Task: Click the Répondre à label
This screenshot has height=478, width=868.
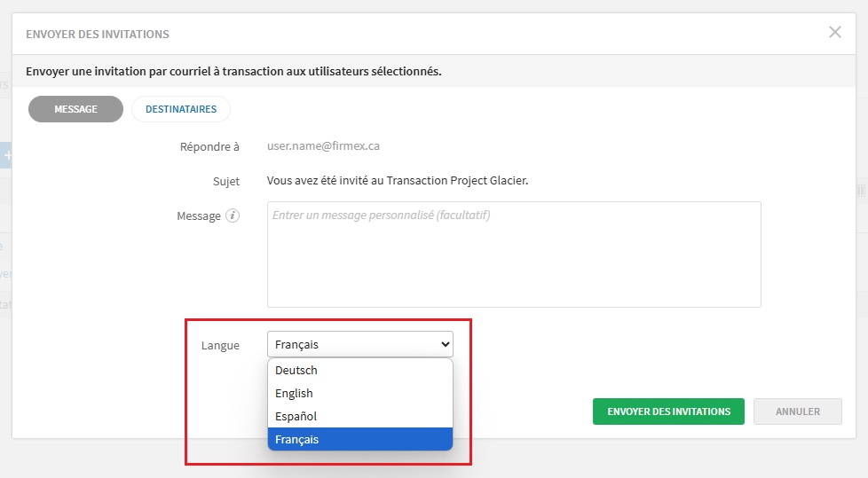Action: point(209,146)
